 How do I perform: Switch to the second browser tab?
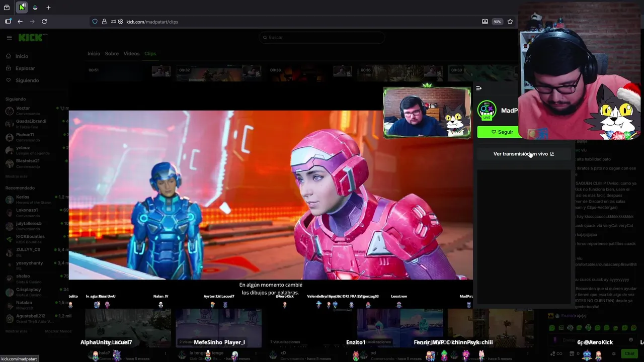click(x=35, y=8)
